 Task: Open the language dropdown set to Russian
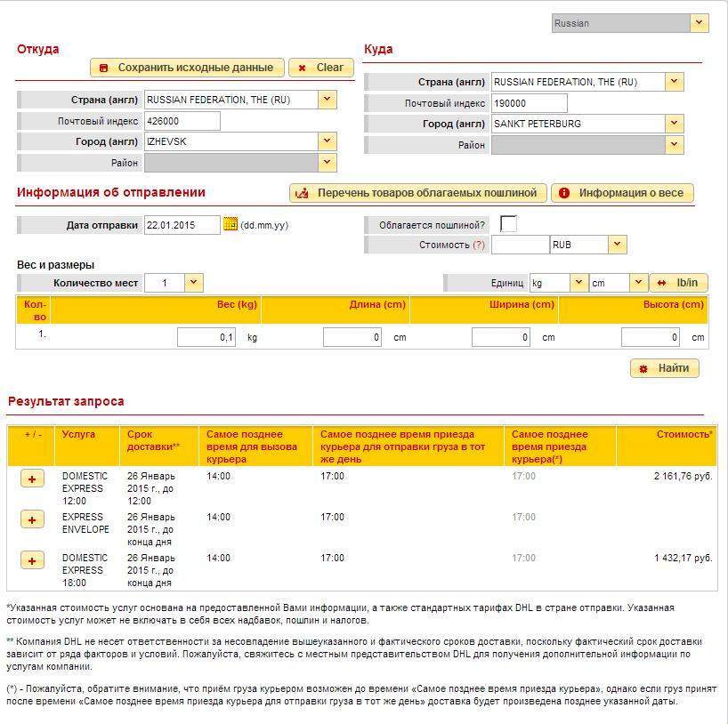click(700, 23)
